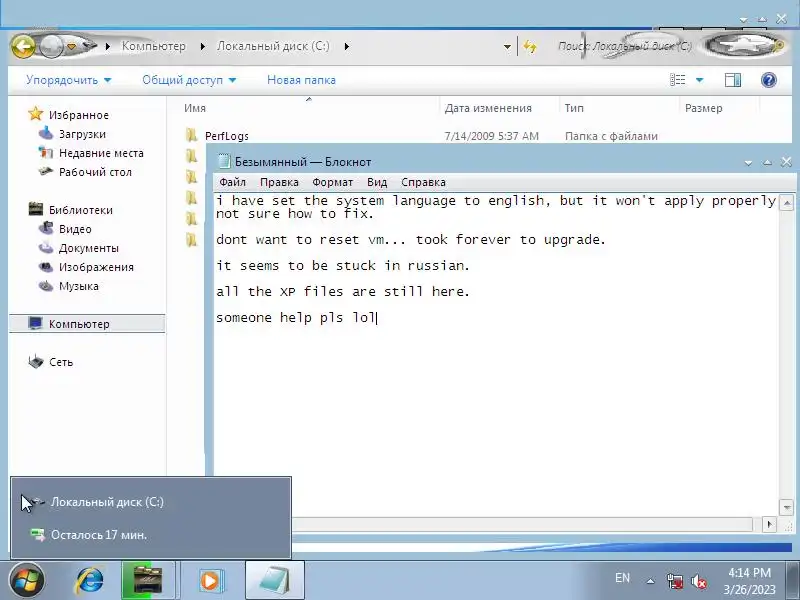The width and height of the screenshot is (800, 600).
Task: Expand arrow after Компьютер in address bar
Action: (203, 46)
